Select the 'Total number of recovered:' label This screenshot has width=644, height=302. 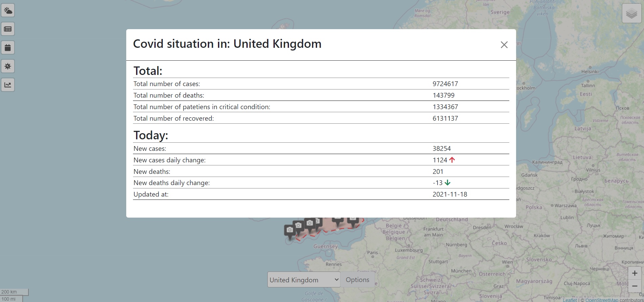pyautogui.click(x=174, y=118)
